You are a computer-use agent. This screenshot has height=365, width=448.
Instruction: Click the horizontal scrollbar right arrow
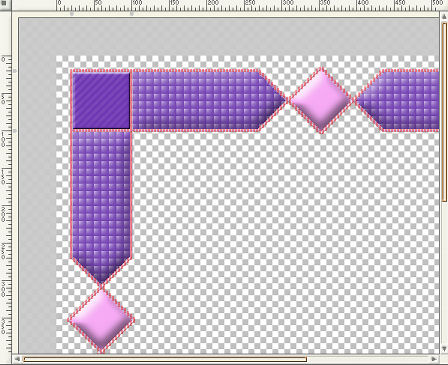point(434,359)
